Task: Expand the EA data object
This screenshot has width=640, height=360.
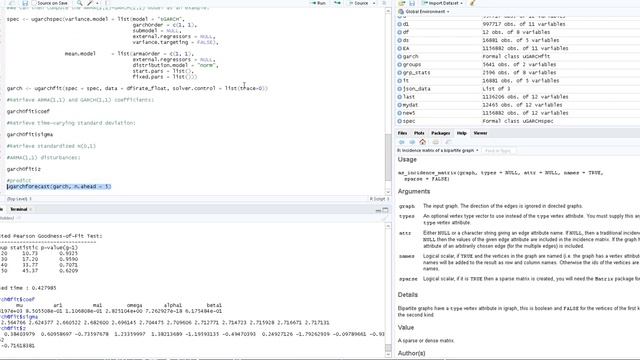Action: click(x=400, y=48)
